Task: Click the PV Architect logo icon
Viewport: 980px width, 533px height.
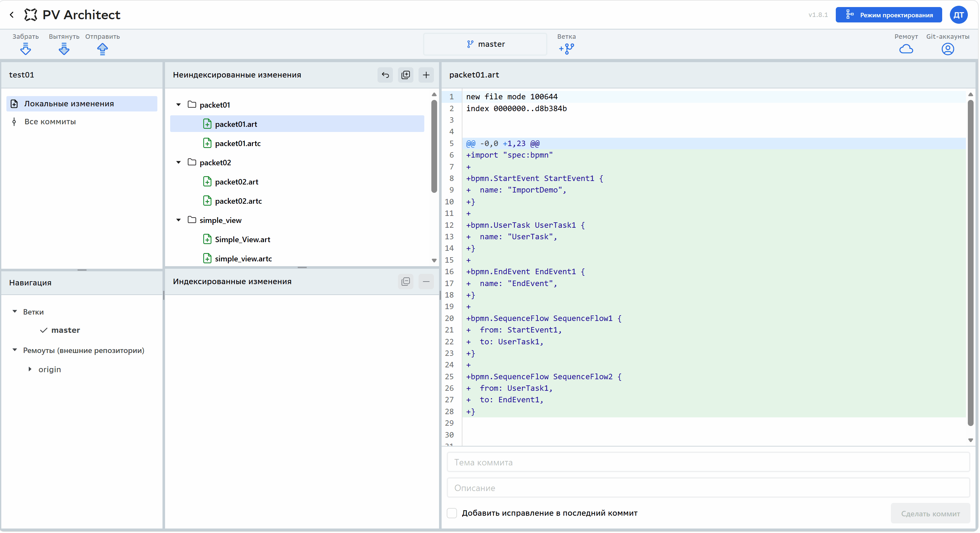Action: click(x=31, y=15)
